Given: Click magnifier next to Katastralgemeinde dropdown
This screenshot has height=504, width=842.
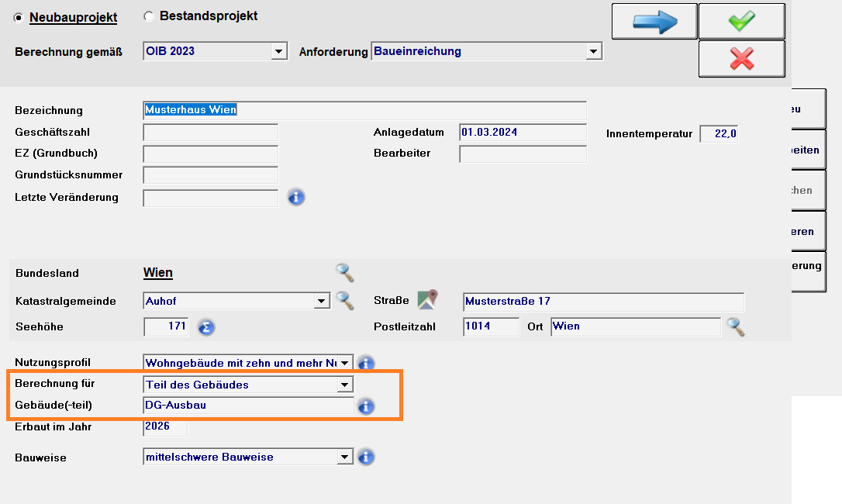Looking at the screenshot, I should (x=345, y=301).
